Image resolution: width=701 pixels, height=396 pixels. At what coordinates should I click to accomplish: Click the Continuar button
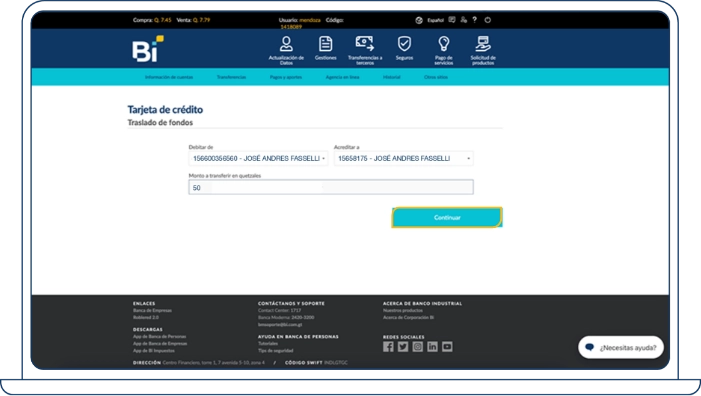[447, 217]
